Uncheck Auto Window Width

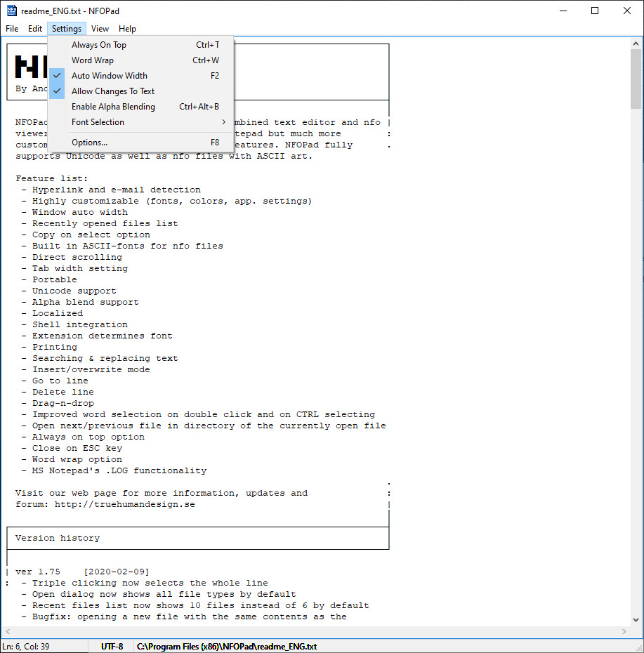[x=140, y=76]
